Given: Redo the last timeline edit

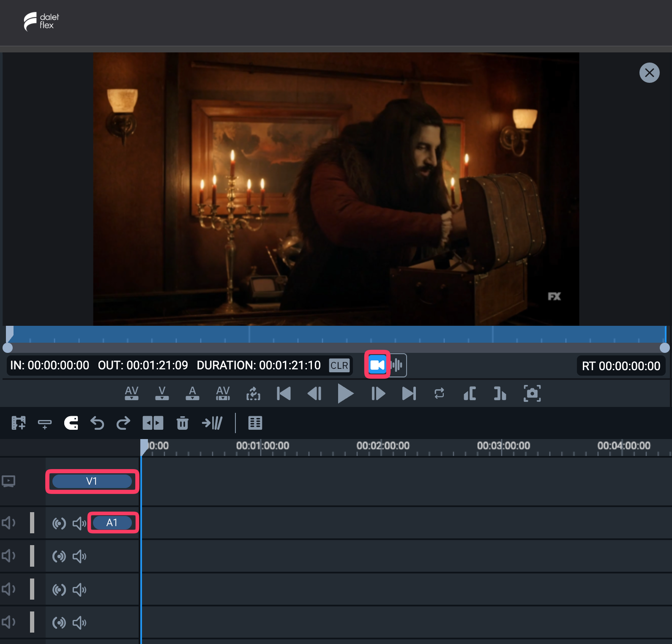Looking at the screenshot, I should 123,423.
